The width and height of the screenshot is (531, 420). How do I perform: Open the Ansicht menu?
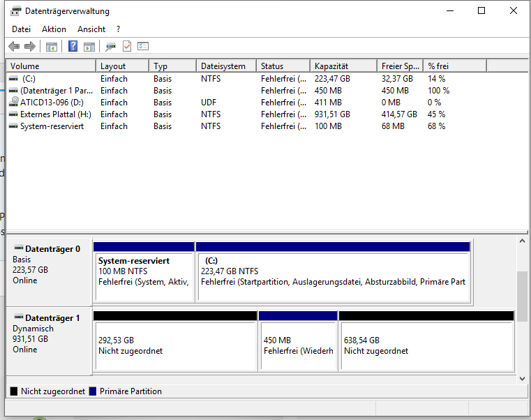tap(91, 29)
